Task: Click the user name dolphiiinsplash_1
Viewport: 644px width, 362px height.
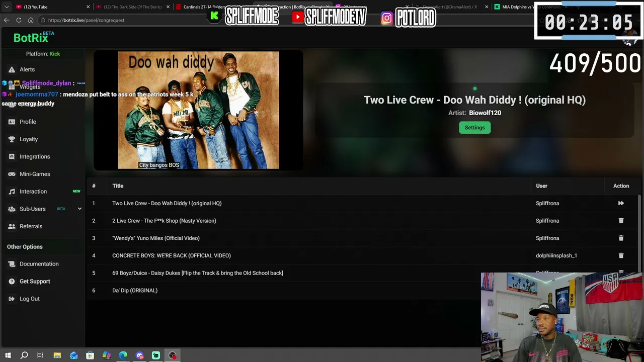Action: point(556,255)
